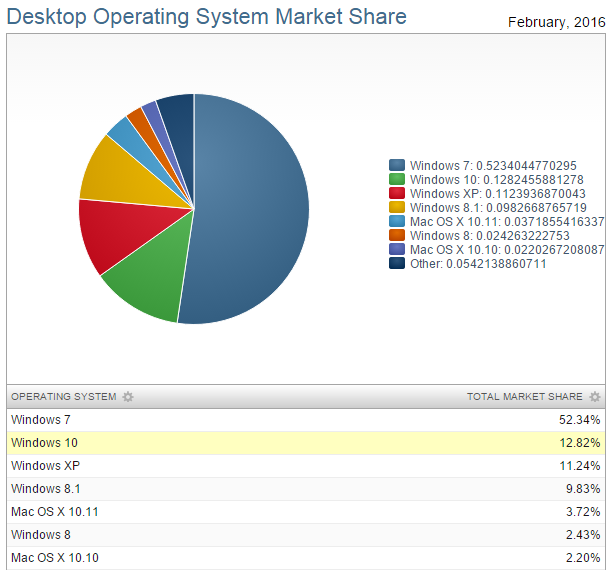
Task: Click the Windows XP legend label
Action: 498,194
